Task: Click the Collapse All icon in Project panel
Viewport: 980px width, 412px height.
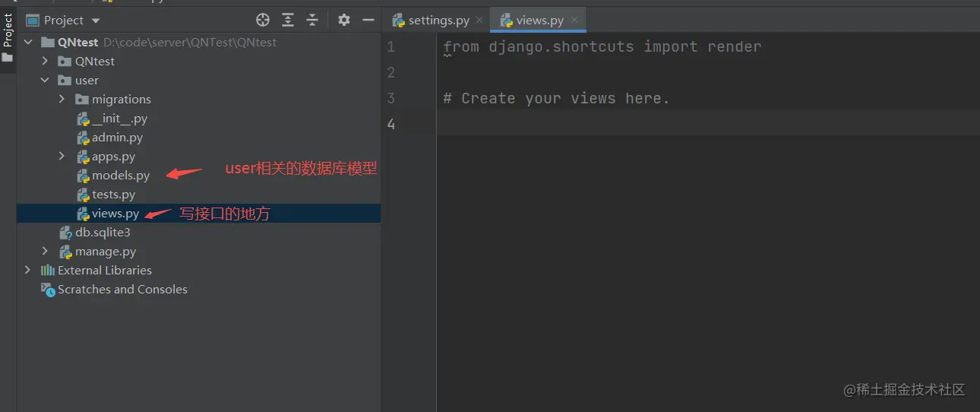Action: point(312,20)
